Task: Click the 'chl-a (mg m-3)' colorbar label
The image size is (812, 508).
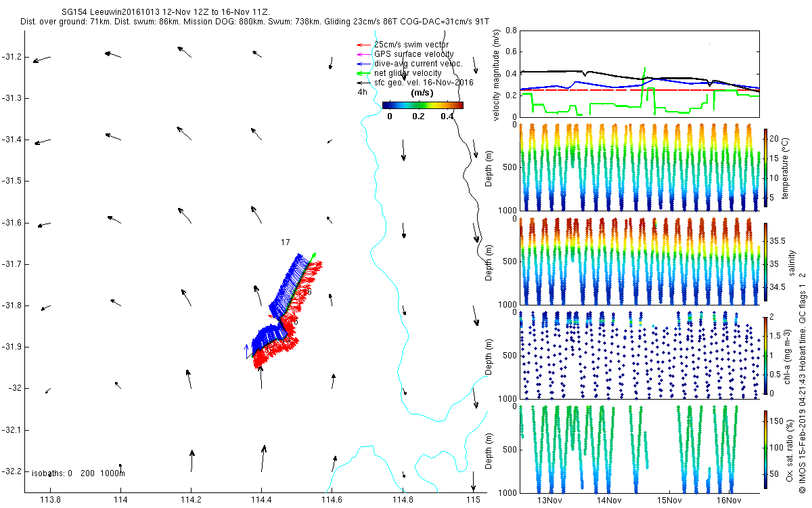Action: coord(786,355)
